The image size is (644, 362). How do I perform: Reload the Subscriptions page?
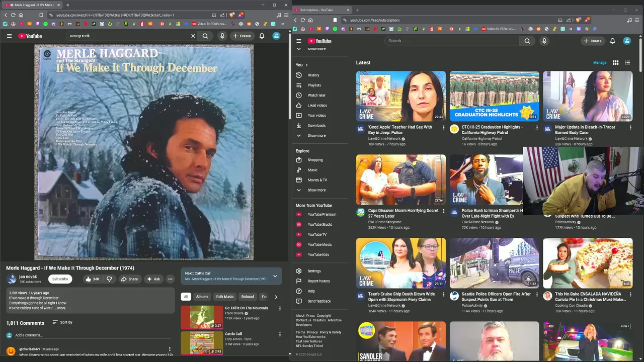click(x=303, y=20)
